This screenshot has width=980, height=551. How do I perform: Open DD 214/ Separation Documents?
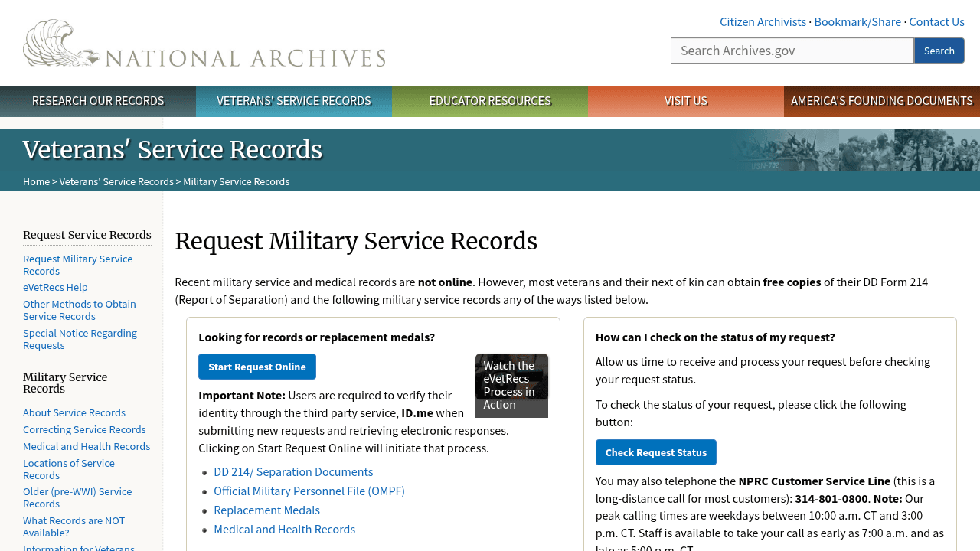[x=293, y=471]
